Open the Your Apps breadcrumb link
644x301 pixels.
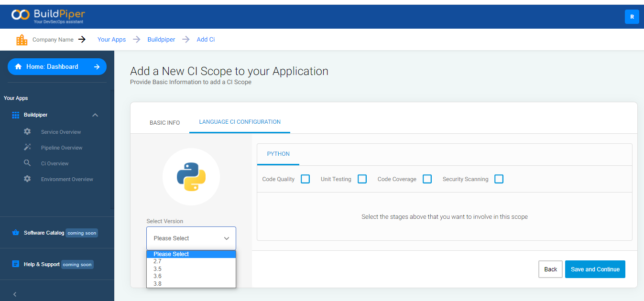111,40
